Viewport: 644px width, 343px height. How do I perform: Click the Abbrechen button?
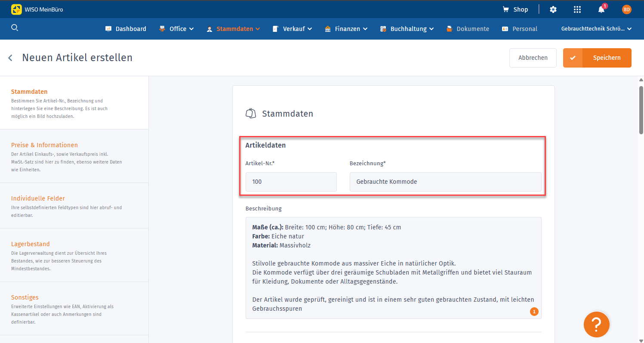tap(533, 58)
